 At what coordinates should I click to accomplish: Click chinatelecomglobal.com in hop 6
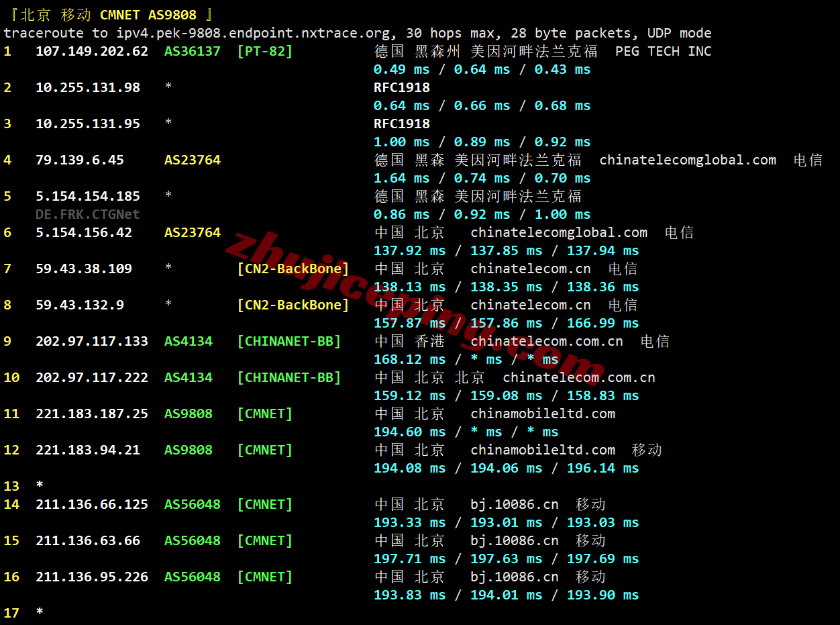point(559,232)
